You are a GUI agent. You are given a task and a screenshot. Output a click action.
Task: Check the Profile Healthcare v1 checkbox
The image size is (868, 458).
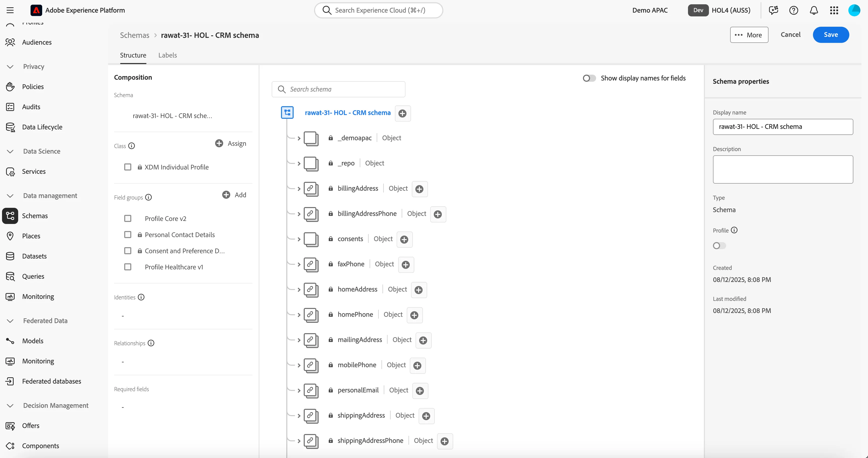pyautogui.click(x=128, y=267)
